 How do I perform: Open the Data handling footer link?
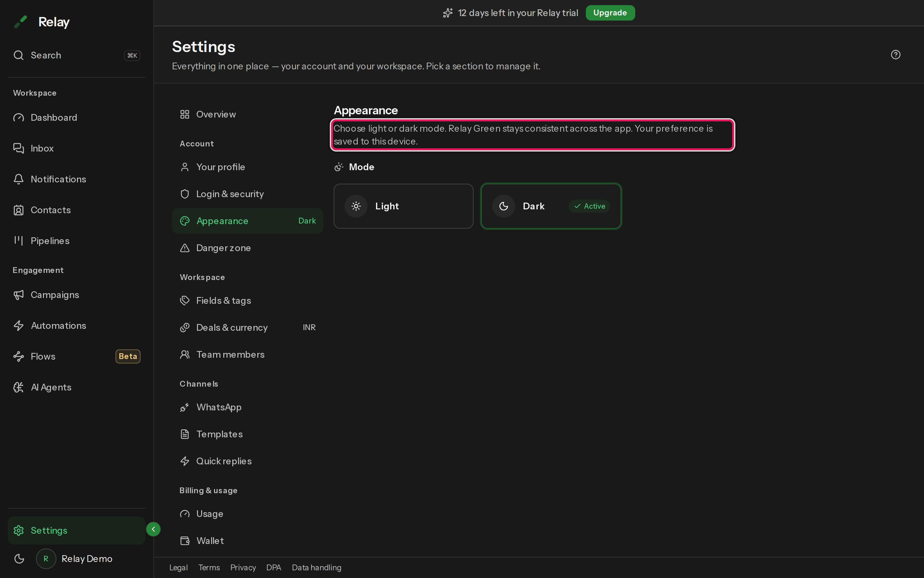(x=317, y=568)
